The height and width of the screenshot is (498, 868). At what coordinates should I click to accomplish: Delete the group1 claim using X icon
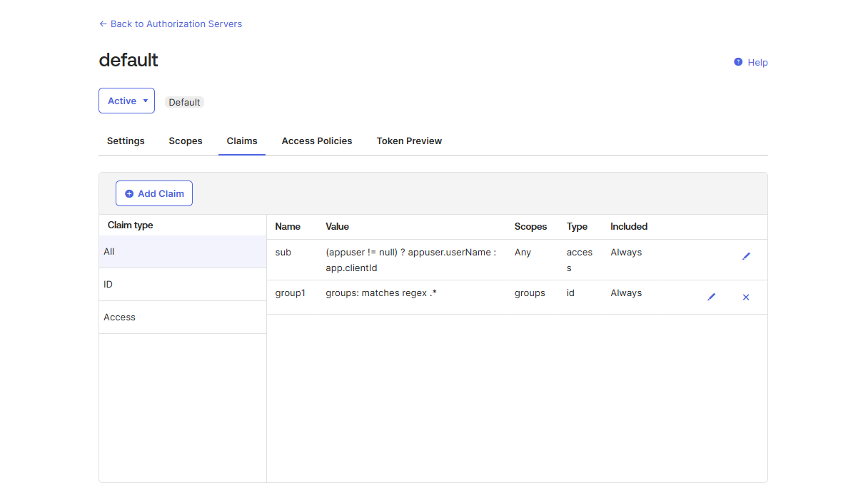point(746,297)
